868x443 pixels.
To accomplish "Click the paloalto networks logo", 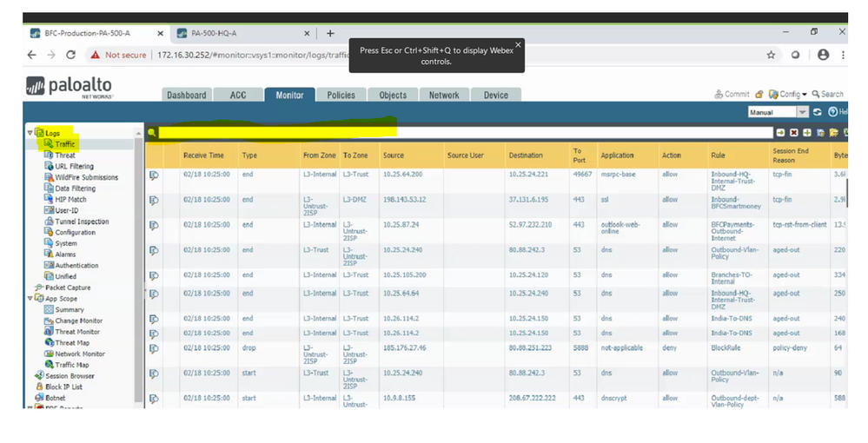I will (70, 86).
